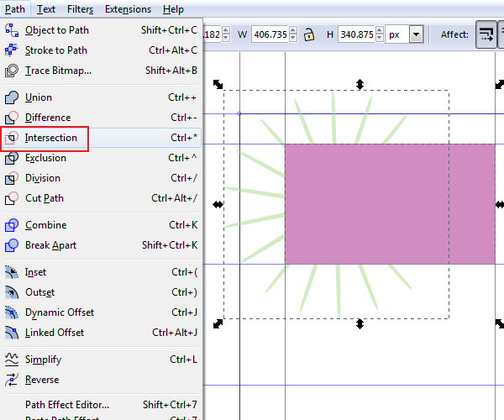Click the Outset icon
The height and width of the screenshot is (420, 504).
tap(12, 292)
